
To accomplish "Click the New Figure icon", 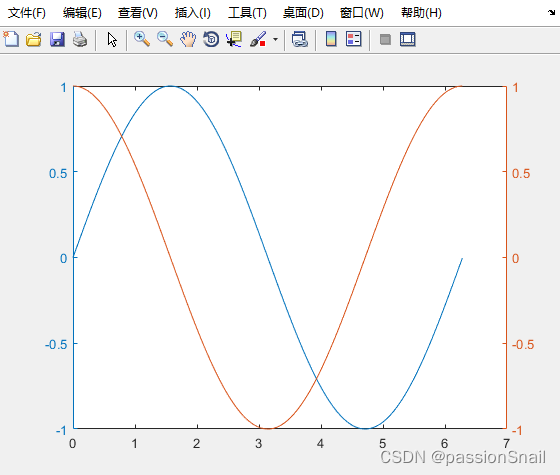I will click(11, 39).
